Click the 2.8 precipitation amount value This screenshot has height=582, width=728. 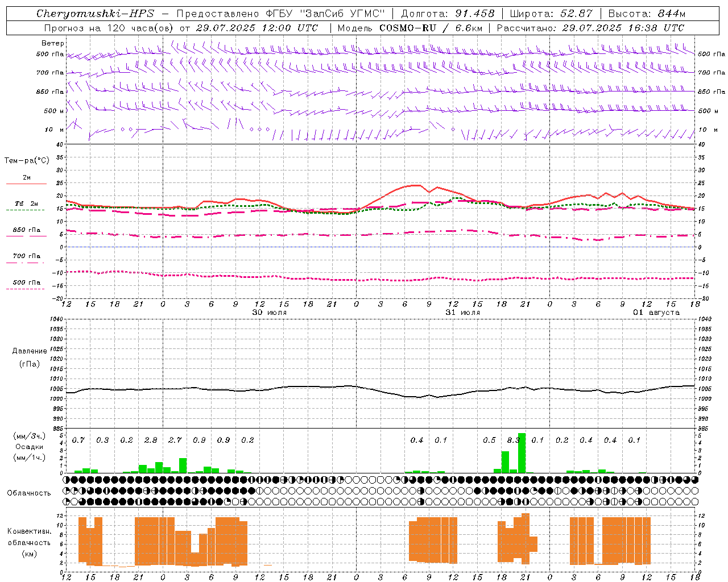(x=151, y=440)
